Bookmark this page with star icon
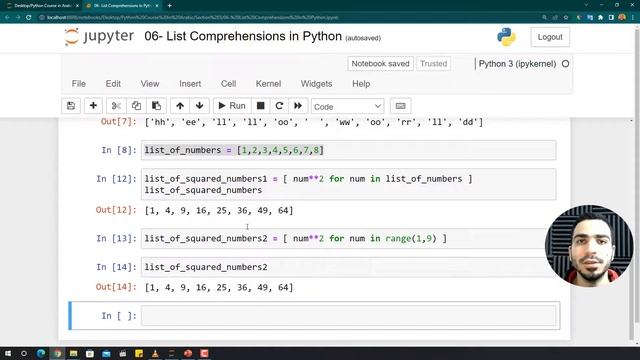 tap(566, 18)
